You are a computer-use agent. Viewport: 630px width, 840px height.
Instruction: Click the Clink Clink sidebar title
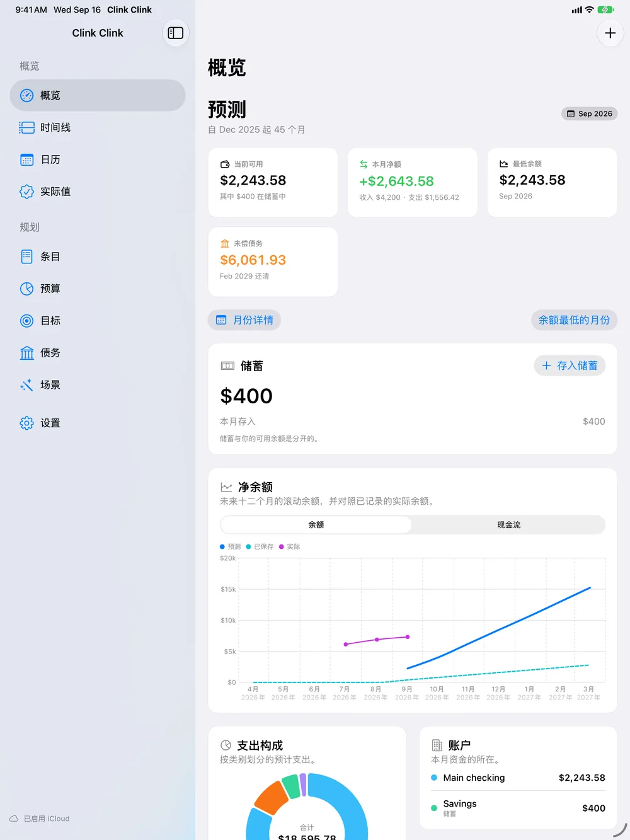[x=98, y=33]
